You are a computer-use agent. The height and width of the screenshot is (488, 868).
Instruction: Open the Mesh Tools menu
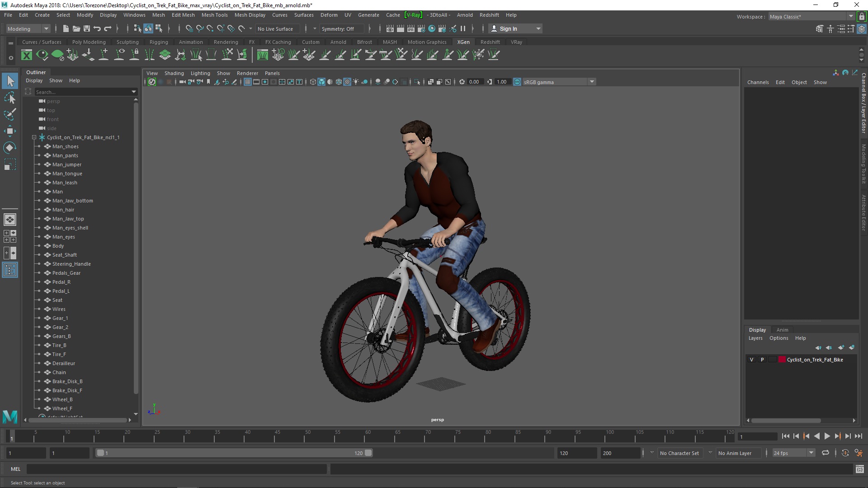coord(214,15)
